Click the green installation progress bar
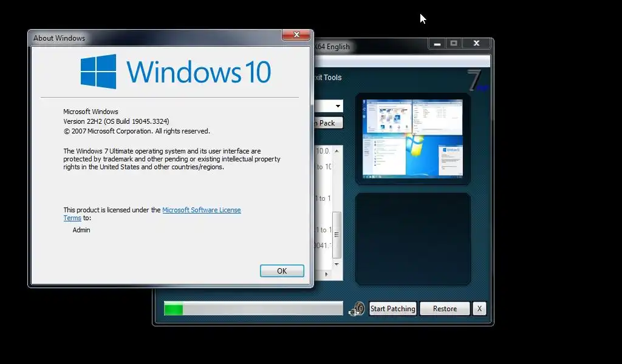 253,309
